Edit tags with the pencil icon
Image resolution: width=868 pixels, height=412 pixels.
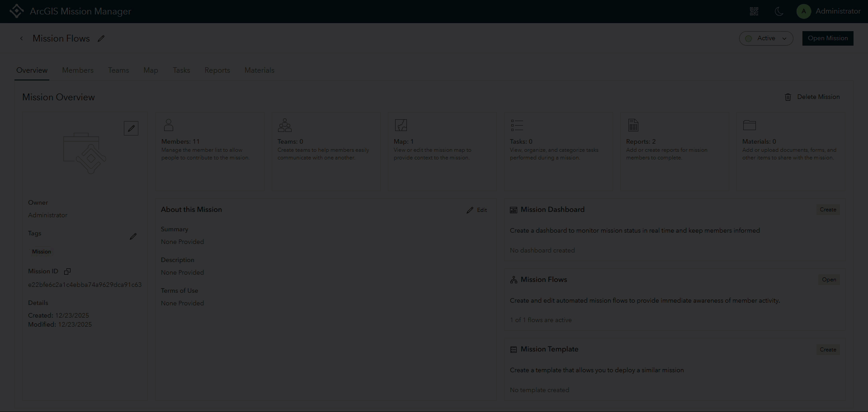pyautogui.click(x=133, y=236)
